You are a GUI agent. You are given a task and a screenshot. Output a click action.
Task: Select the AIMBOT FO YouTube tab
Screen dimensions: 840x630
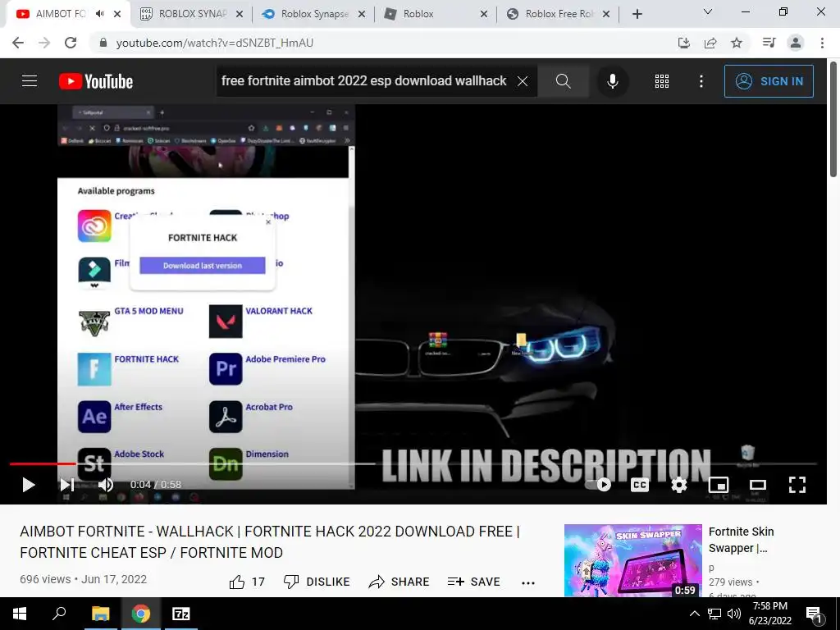pos(59,14)
